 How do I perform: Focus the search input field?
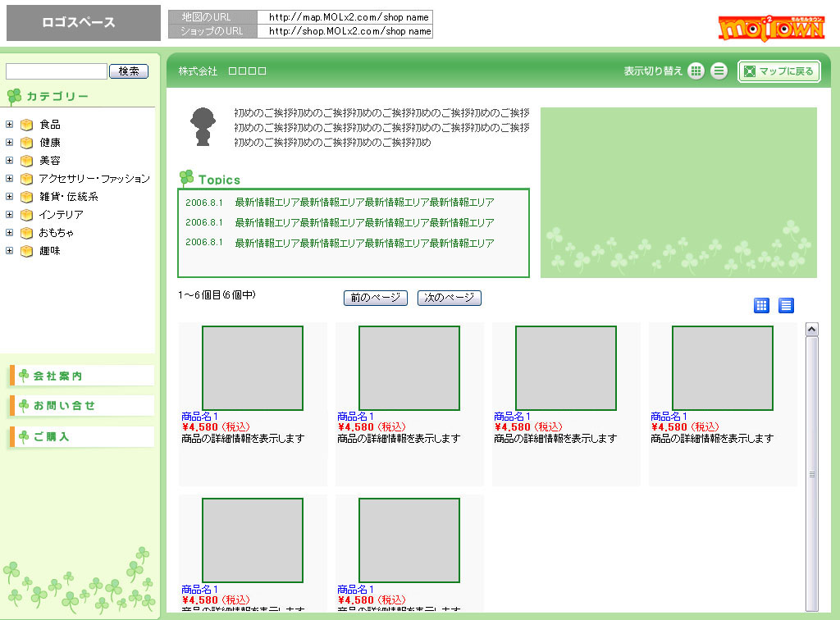57,71
